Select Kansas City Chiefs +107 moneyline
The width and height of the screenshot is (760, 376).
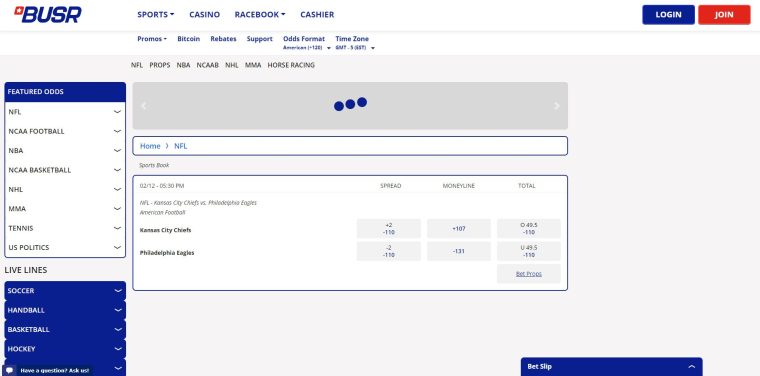[x=459, y=229]
